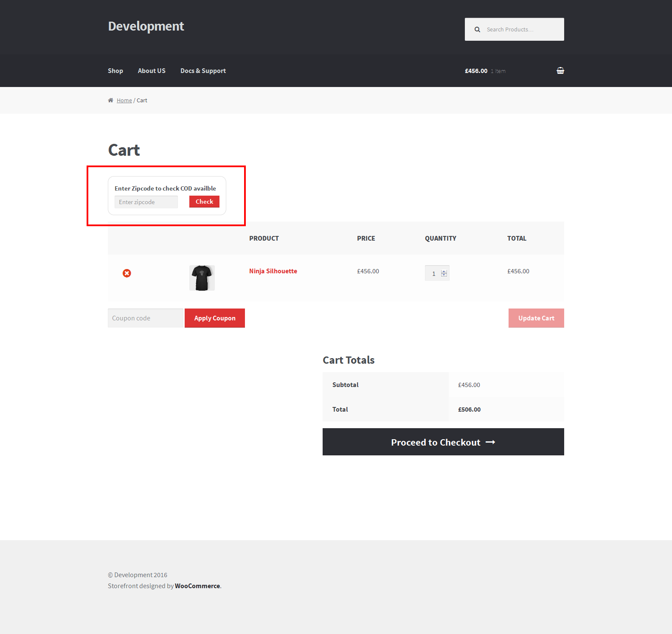Focus the Search Products field

(x=522, y=30)
